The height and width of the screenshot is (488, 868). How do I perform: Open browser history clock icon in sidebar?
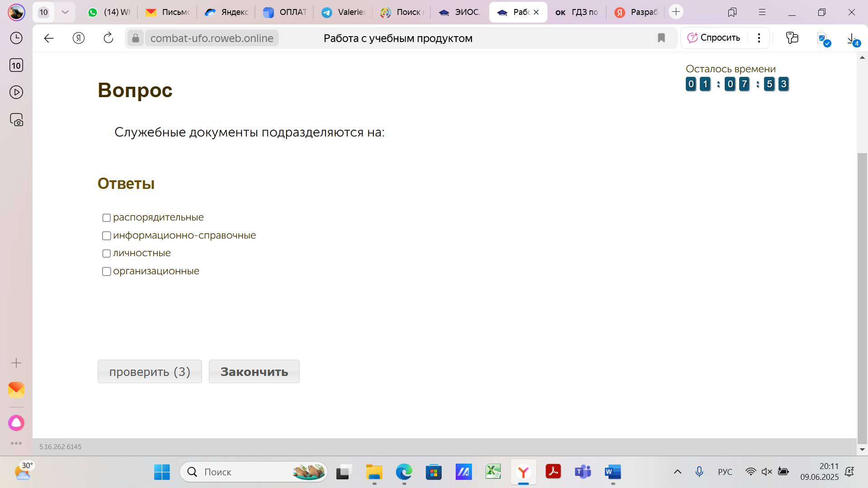pos(16,38)
